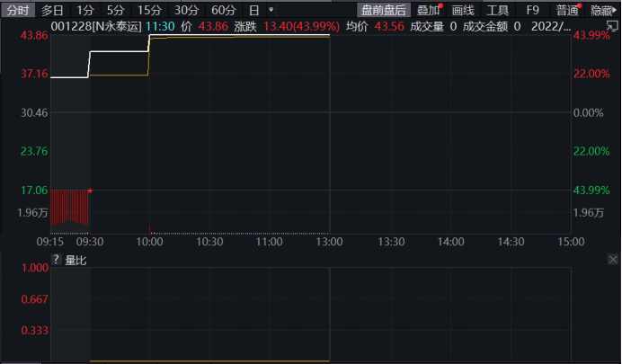Click the red star marker at 09:30
Screen dimensions: 622x364
[x=90, y=191]
